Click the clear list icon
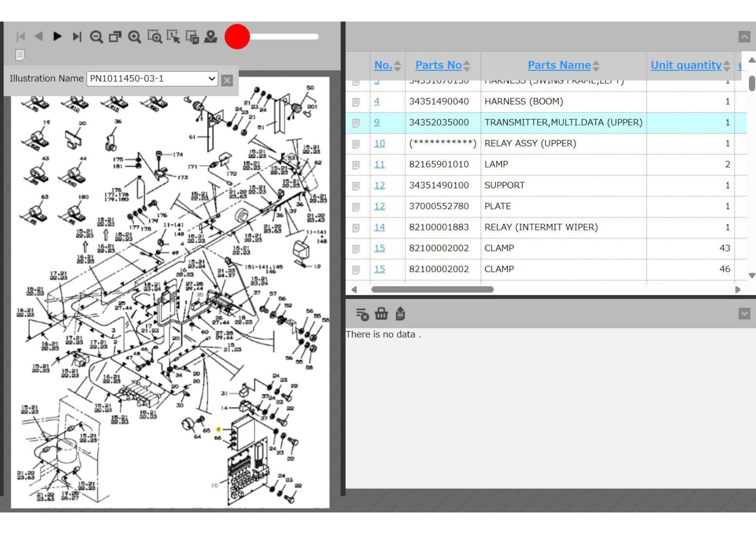The image size is (756, 534). (x=362, y=314)
